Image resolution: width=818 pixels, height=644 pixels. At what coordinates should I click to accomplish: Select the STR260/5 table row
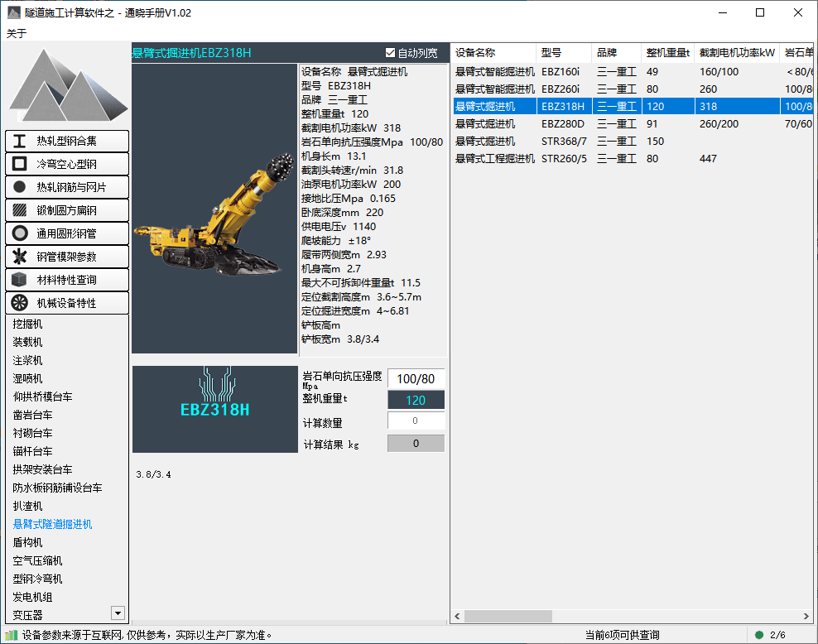tap(633, 159)
